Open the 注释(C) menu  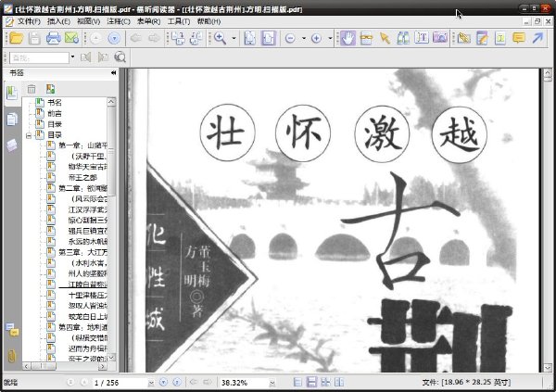tap(119, 21)
